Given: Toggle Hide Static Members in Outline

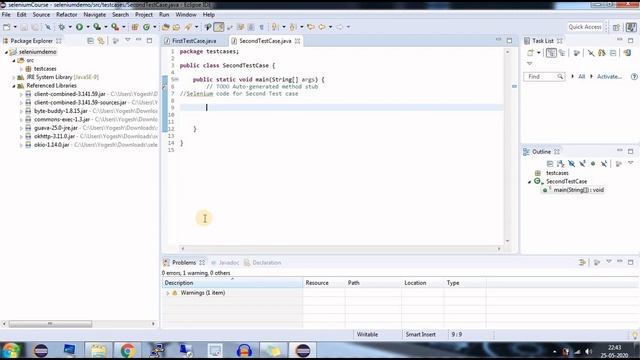Looking at the screenshot, I should pyautogui.click(x=582, y=164).
